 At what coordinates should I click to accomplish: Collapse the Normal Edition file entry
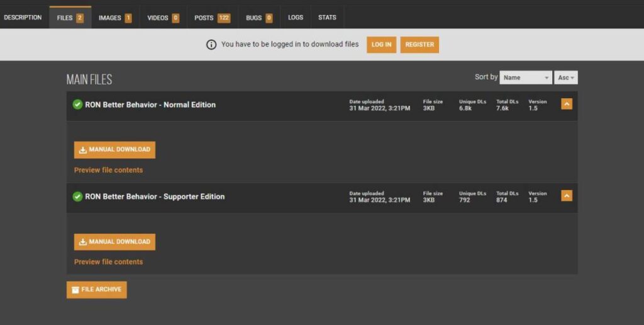tap(566, 105)
